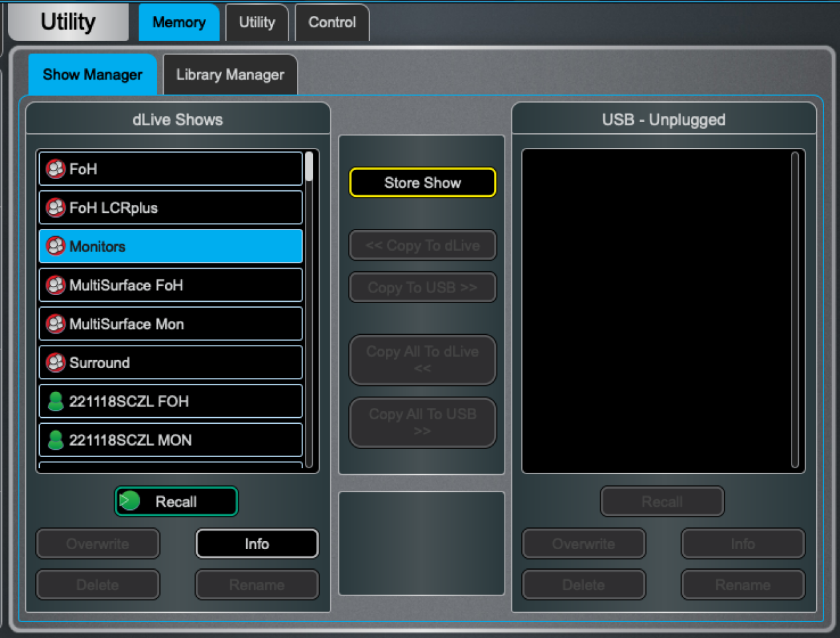The height and width of the screenshot is (638, 840).
Task: Switch to the Memory tab
Action: point(179,23)
